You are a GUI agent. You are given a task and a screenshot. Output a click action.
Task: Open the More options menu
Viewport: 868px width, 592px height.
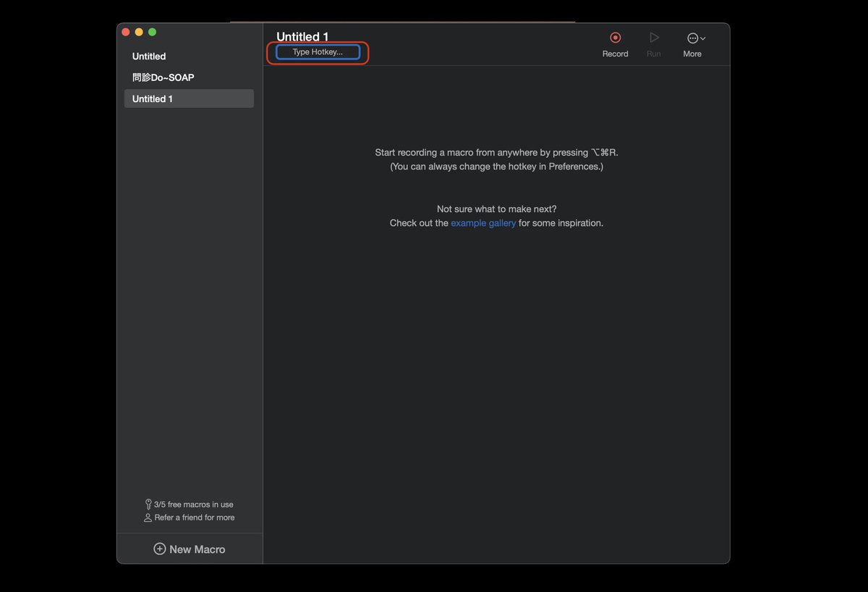[693, 44]
